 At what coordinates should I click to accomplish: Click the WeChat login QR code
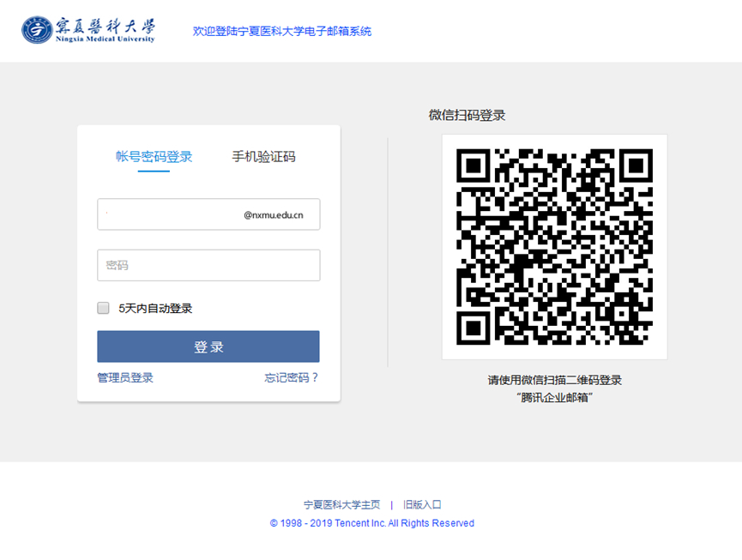click(555, 247)
